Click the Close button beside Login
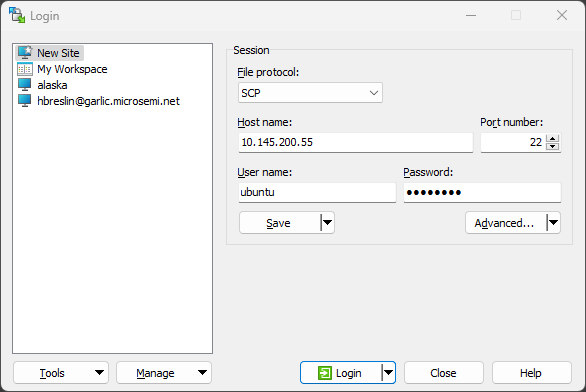The height and width of the screenshot is (392, 586). coord(444,373)
